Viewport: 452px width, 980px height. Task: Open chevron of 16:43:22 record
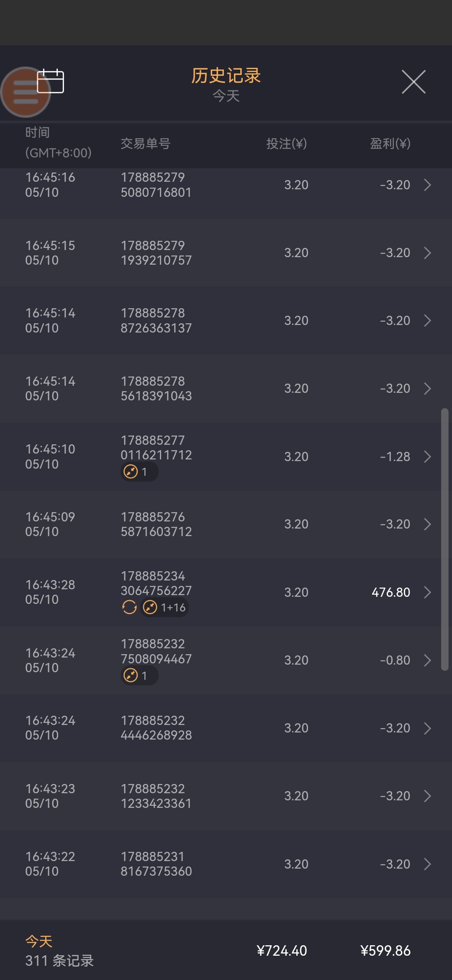point(427,864)
